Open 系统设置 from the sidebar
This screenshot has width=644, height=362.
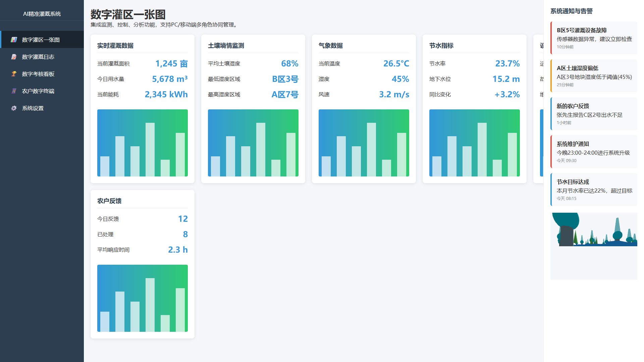click(33, 108)
